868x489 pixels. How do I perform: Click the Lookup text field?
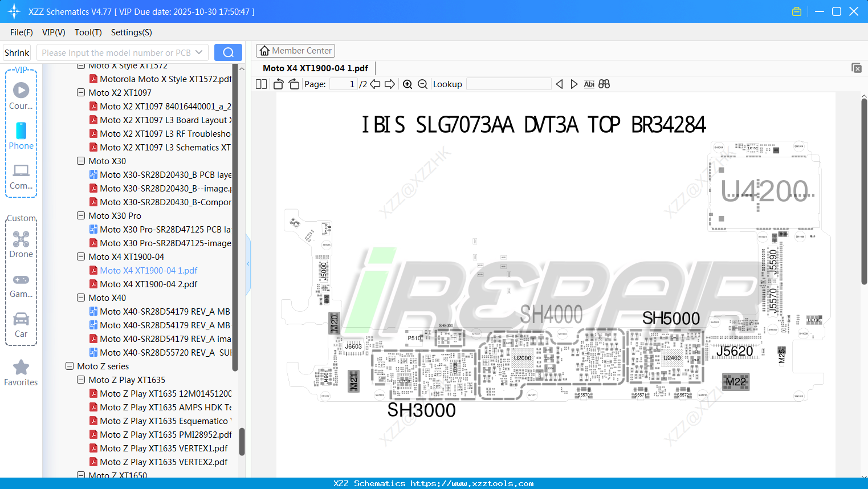[509, 84]
